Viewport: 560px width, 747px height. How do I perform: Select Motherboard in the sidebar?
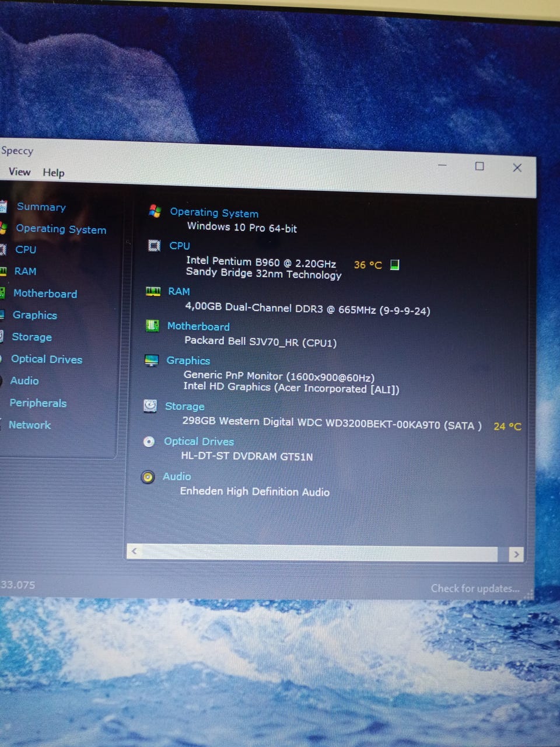[x=45, y=294]
